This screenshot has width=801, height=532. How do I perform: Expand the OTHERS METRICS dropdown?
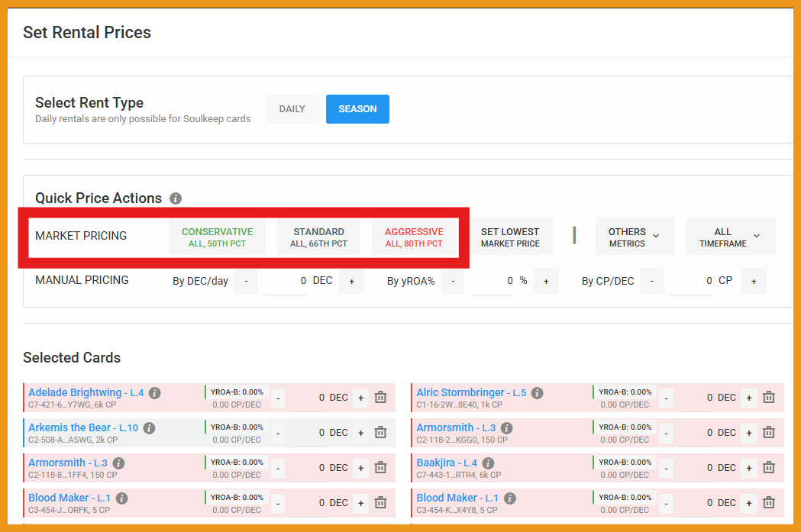[x=635, y=237]
